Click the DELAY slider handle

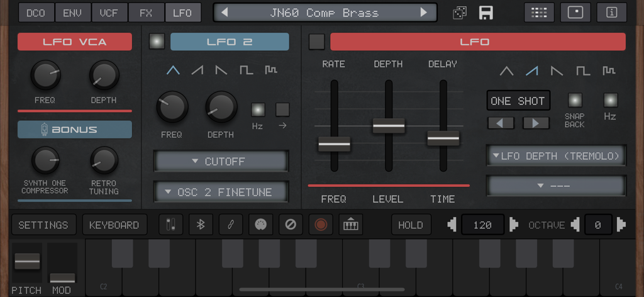click(443, 138)
